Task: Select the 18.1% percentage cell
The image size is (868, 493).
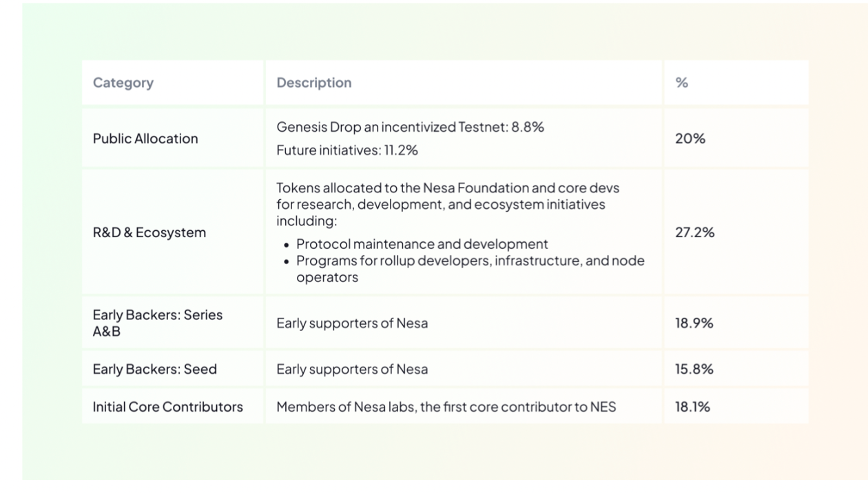Action: pos(692,407)
